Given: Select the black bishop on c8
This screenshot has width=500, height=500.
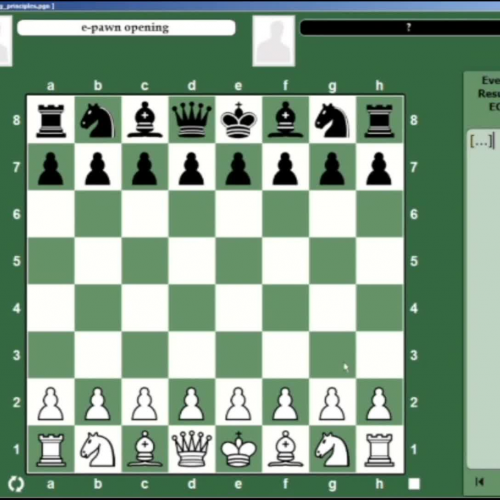Looking at the screenshot, I should pos(145,120).
